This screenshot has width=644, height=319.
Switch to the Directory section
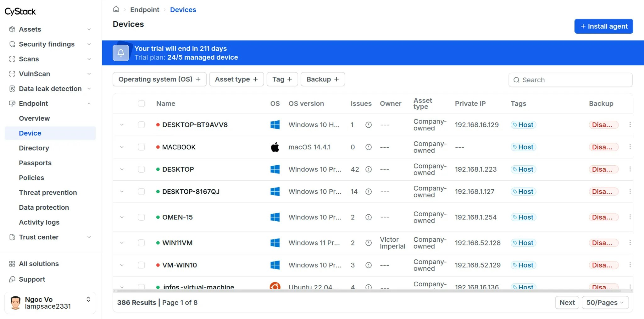(x=34, y=148)
